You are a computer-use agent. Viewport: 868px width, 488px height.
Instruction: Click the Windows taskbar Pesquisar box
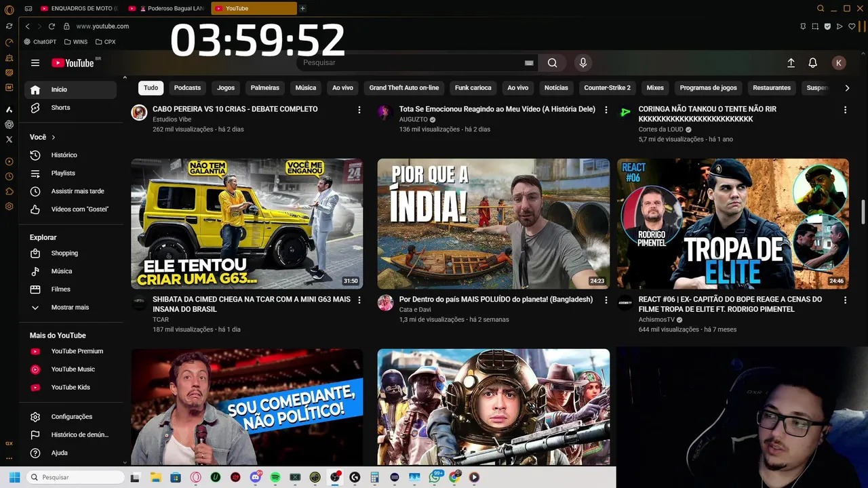tap(75, 477)
